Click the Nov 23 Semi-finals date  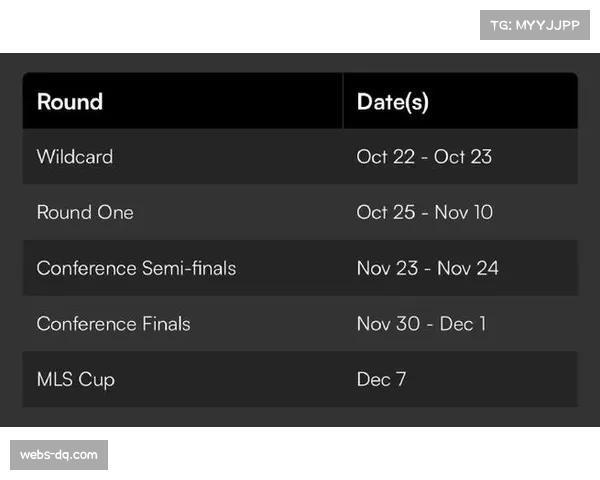(387, 268)
